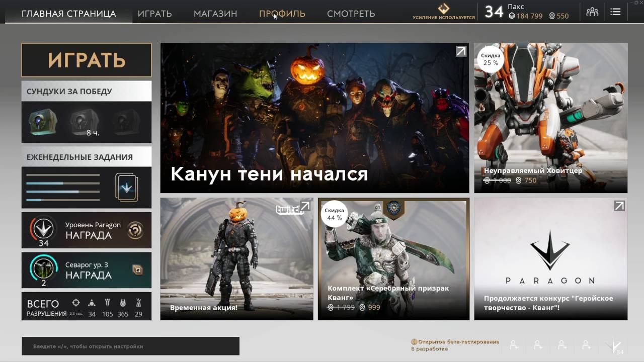
Task: Invite player in third party slot
Action: point(562,345)
